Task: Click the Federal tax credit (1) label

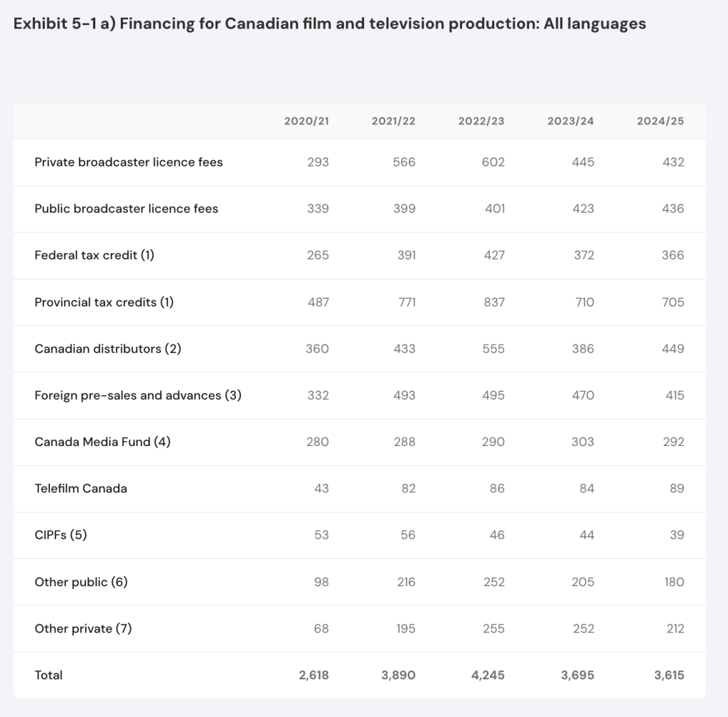Action: 95,255
